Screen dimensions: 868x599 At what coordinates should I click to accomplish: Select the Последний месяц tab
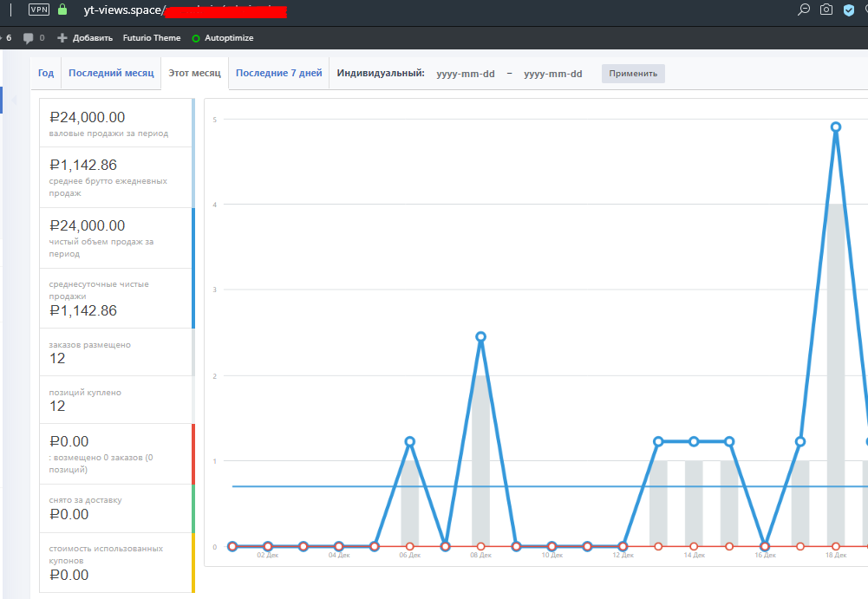coord(111,74)
